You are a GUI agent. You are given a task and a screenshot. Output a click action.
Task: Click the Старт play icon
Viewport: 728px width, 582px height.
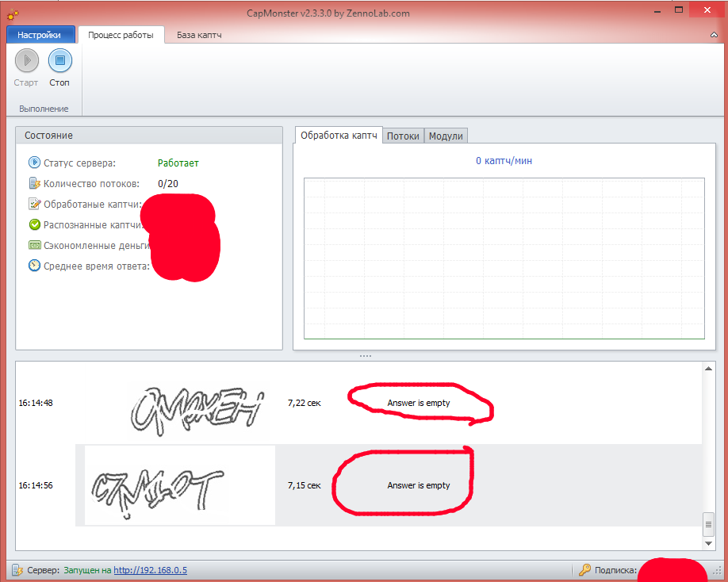click(x=26, y=60)
